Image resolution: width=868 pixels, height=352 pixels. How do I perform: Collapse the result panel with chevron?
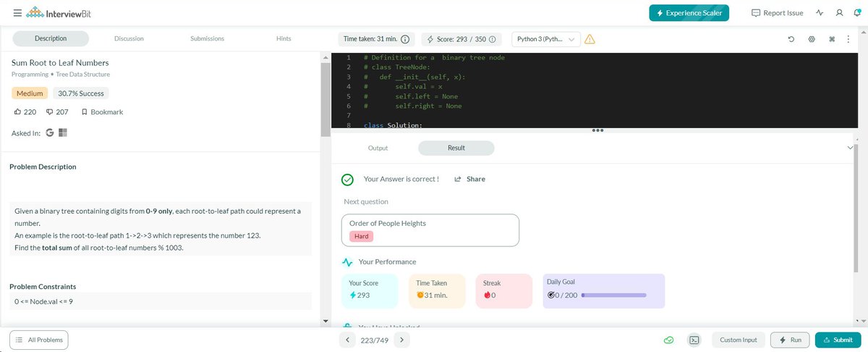[849, 148]
